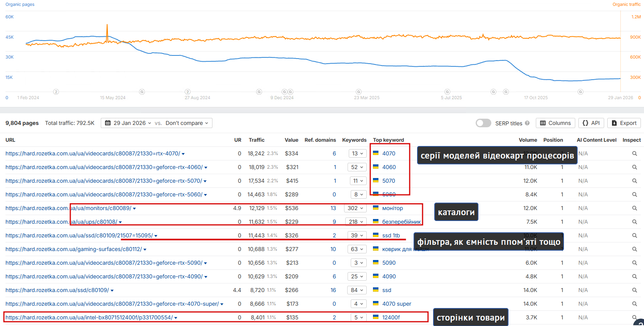Export the pages table
Image resolution: width=644 pixels, height=326 pixels.
click(x=624, y=123)
